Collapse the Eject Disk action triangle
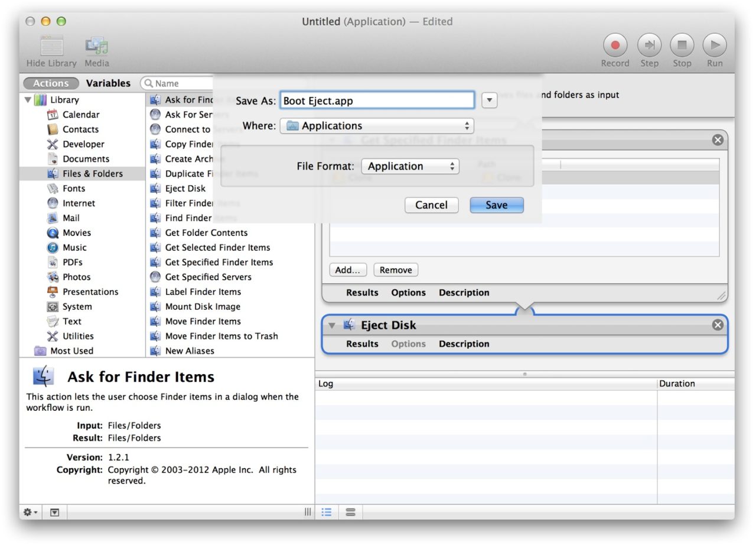 pyautogui.click(x=332, y=325)
